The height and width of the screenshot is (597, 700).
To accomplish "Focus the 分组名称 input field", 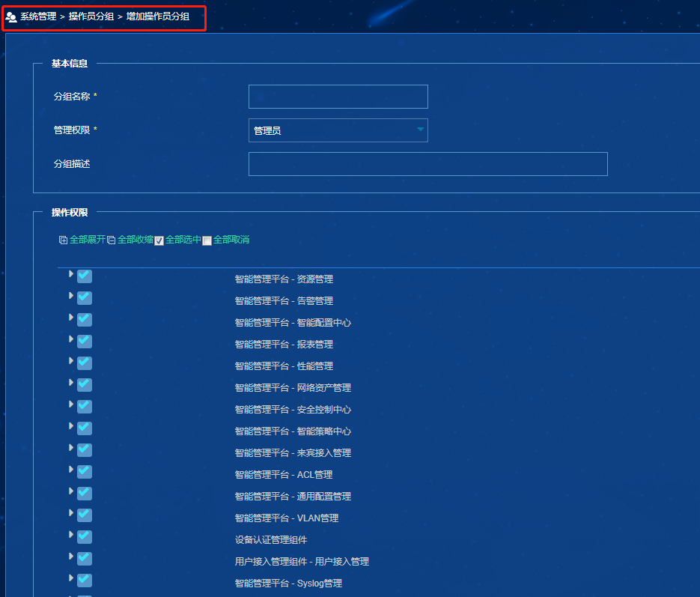I will tap(338, 97).
